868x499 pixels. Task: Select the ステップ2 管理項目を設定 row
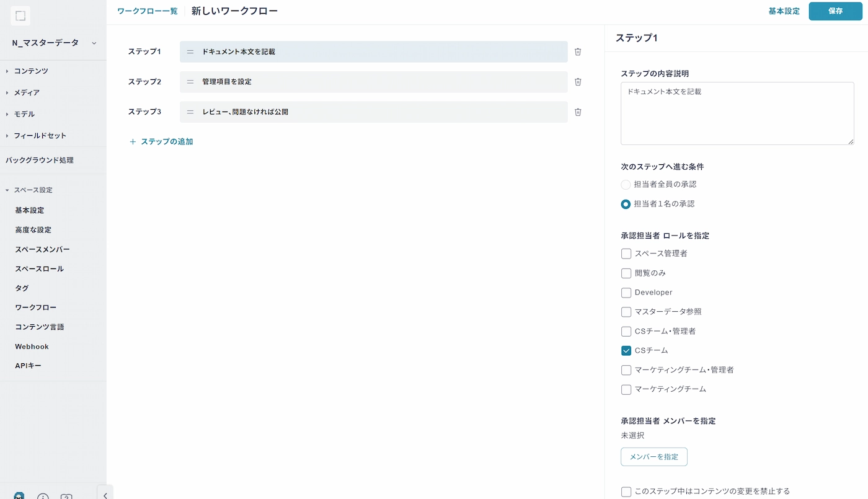pos(374,82)
